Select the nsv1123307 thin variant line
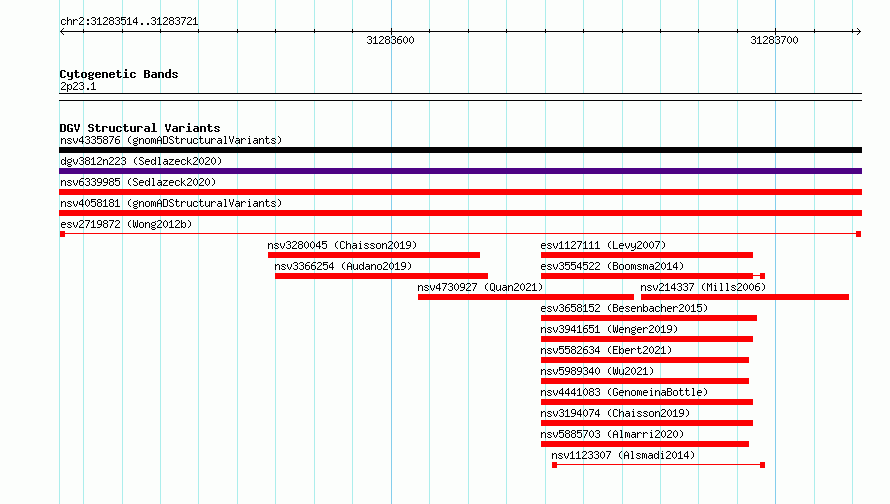The width and height of the screenshot is (890, 504). click(658, 465)
